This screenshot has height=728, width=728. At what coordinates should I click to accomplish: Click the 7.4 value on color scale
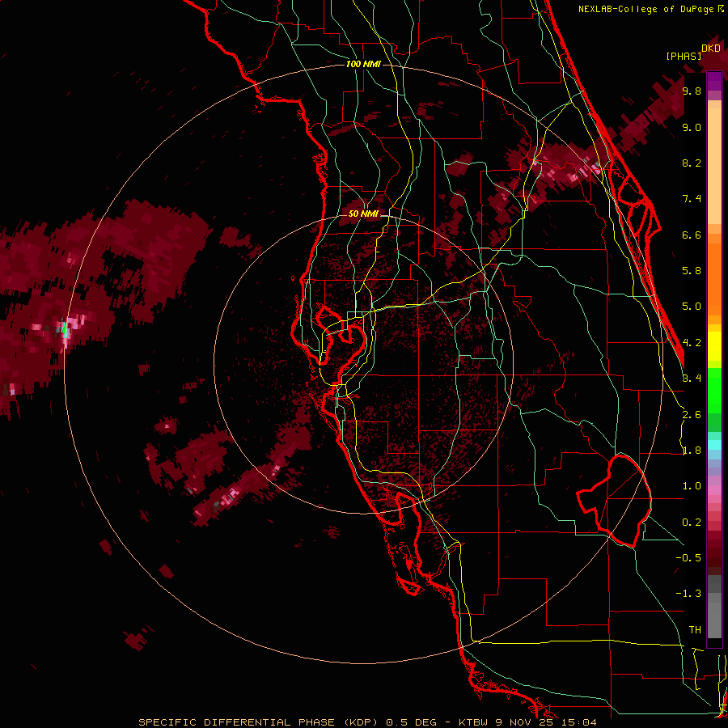[692, 199]
